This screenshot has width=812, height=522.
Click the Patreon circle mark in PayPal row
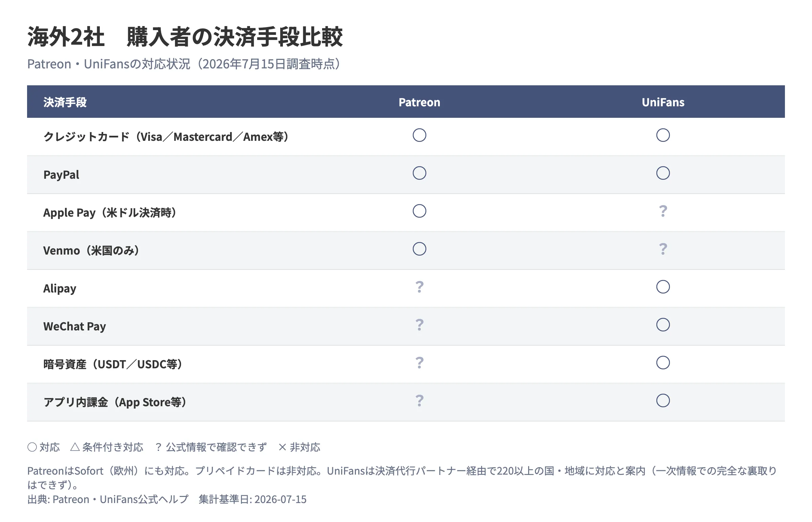click(x=420, y=173)
